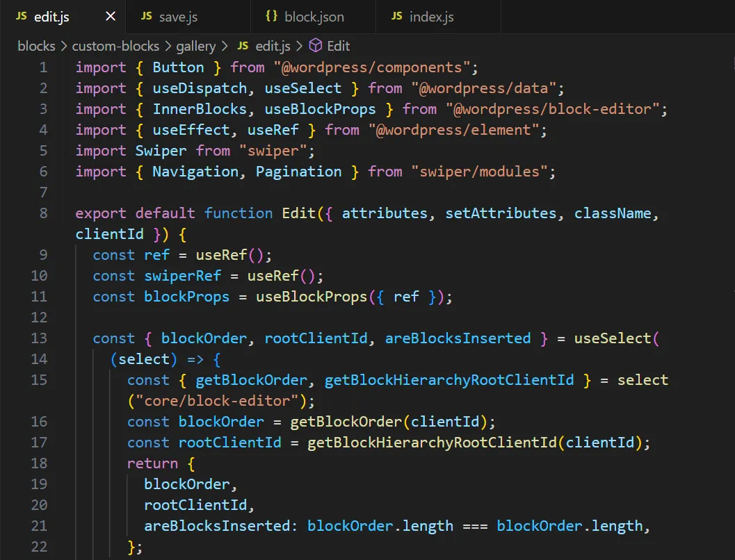The height and width of the screenshot is (560, 735).
Task: Switch to the save.js tab
Action: tap(177, 16)
